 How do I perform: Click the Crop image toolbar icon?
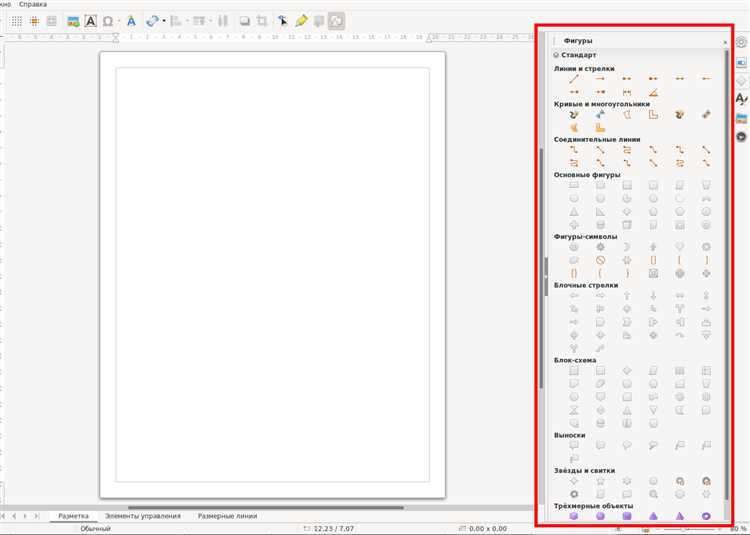point(262,21)
